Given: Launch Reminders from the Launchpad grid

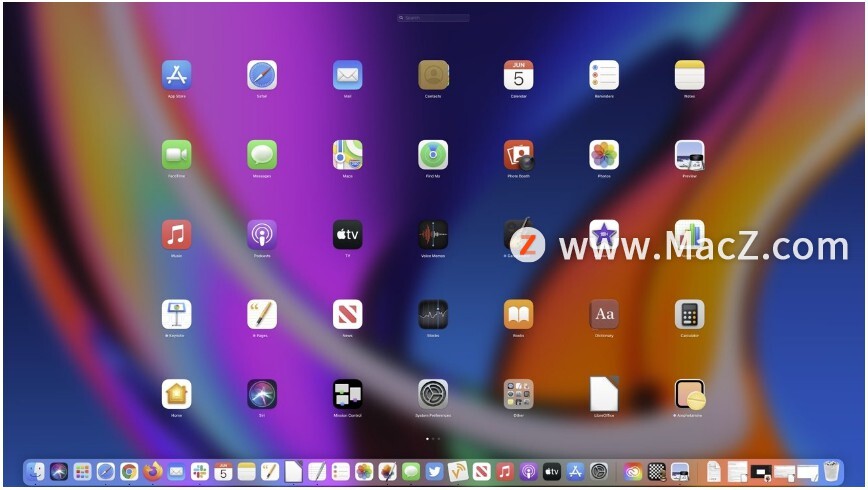Looking at the screenshot, I should click(604, 75).
